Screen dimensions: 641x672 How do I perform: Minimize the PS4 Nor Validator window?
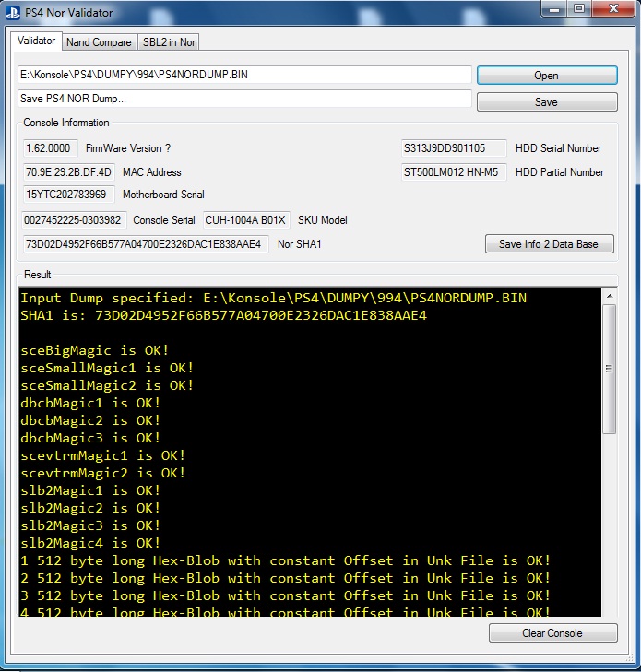pyautogui.click(x=554, y=8)
